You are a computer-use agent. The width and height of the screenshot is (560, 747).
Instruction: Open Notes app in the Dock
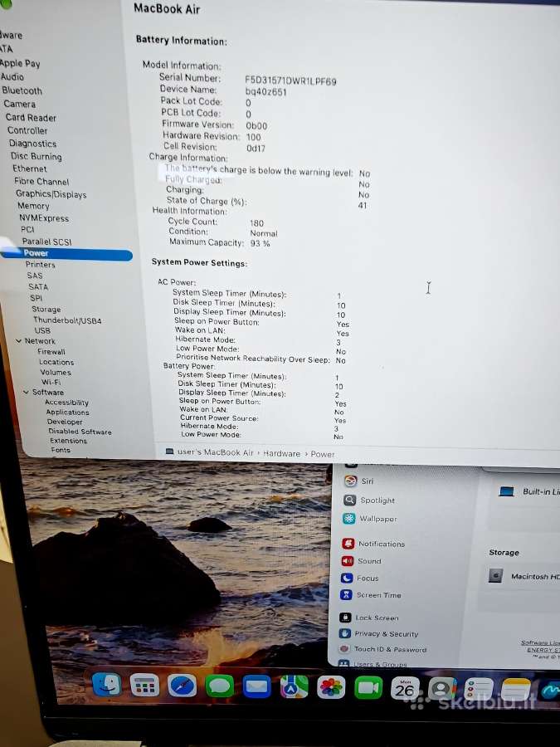point(516,690)
